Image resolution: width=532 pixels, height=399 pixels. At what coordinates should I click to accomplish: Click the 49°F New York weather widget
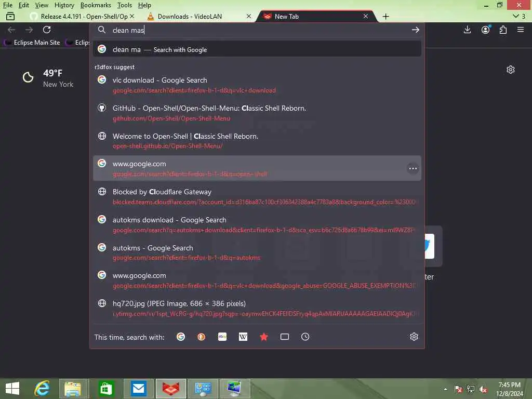click(48, 78)
